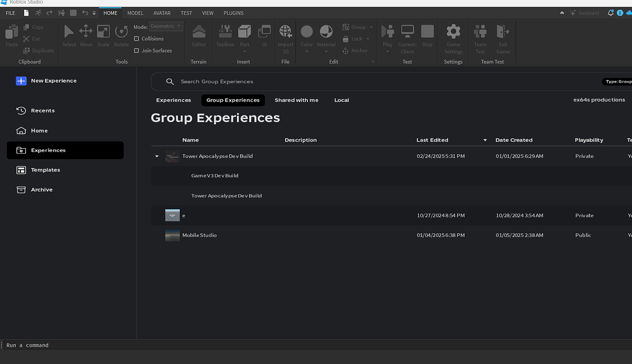Open the Assistant sparkle button
The width and height of the screenshot is (632, 364).
tap(584, 13)
